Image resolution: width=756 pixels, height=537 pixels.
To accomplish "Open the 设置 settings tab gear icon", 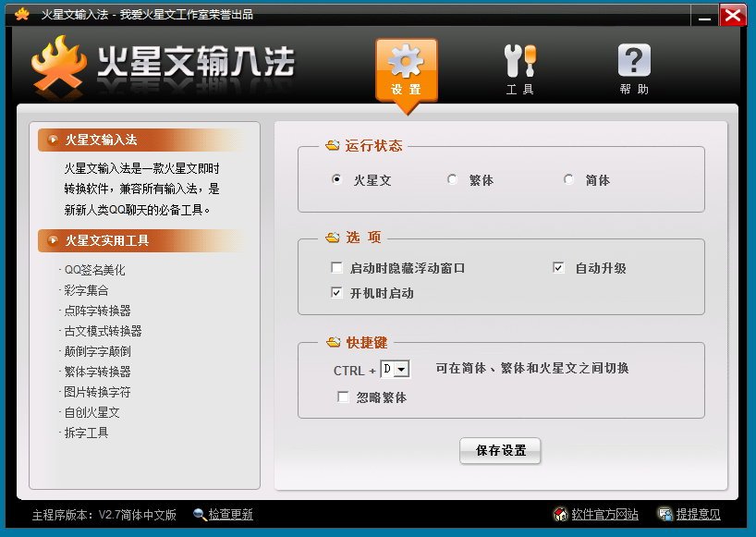I will click(406, 61).
